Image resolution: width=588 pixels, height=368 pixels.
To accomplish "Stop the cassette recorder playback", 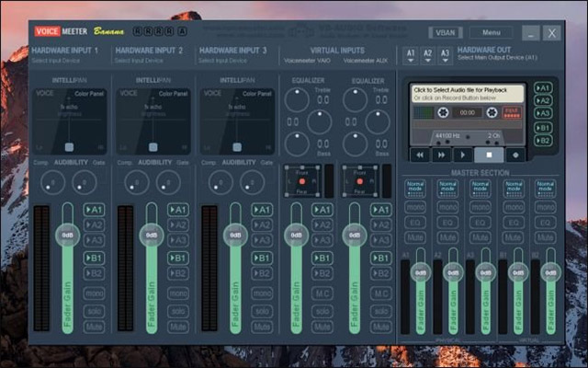I will click(489, 155).
